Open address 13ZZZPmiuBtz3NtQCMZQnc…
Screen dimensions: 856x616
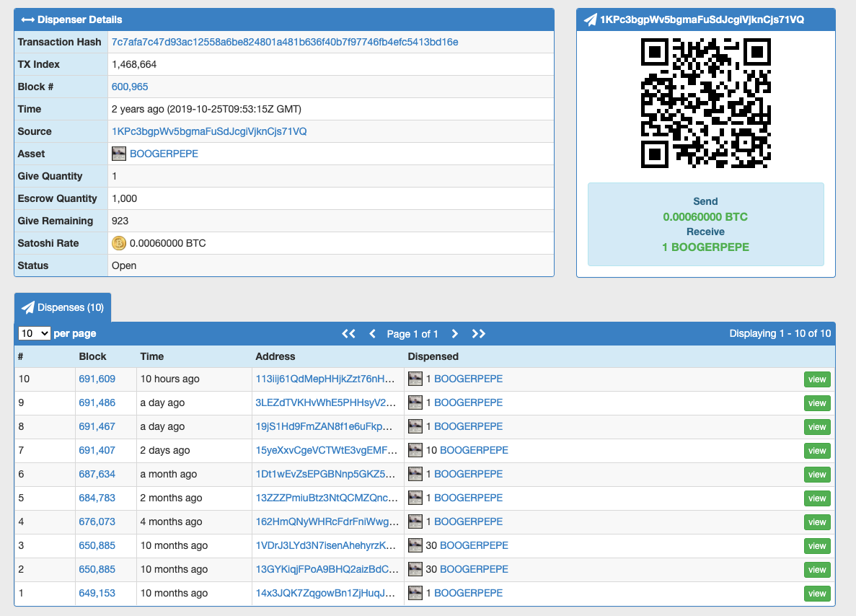(x=327, y=498)
